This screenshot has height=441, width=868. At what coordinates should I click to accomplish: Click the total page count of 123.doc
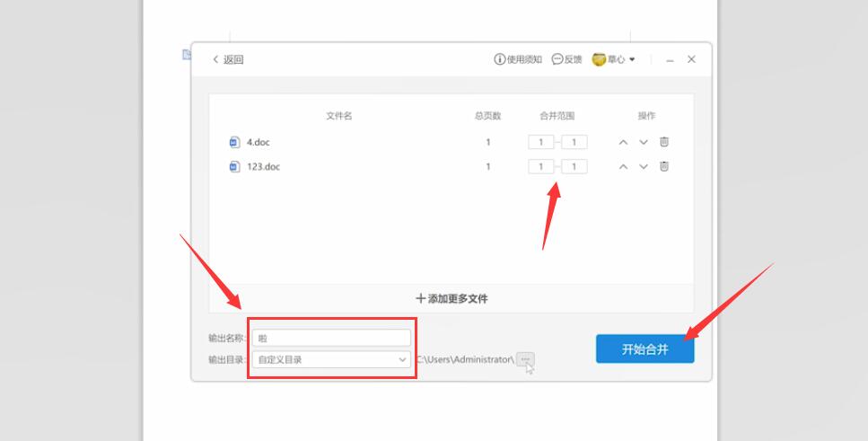point(487,167)
